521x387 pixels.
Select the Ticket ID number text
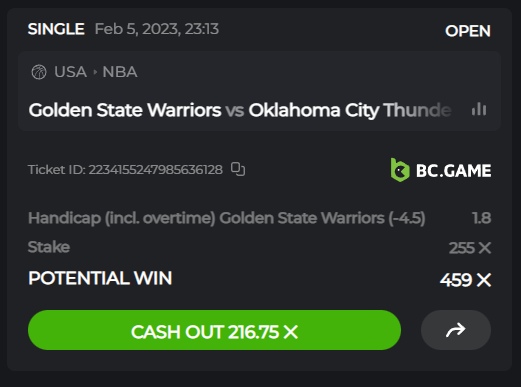tap(155, 170)
